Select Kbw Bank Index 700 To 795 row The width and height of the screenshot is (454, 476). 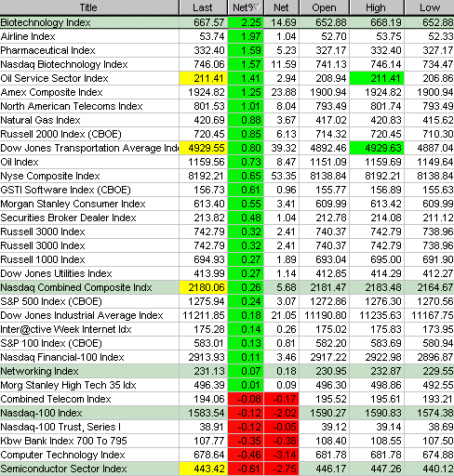227,441
